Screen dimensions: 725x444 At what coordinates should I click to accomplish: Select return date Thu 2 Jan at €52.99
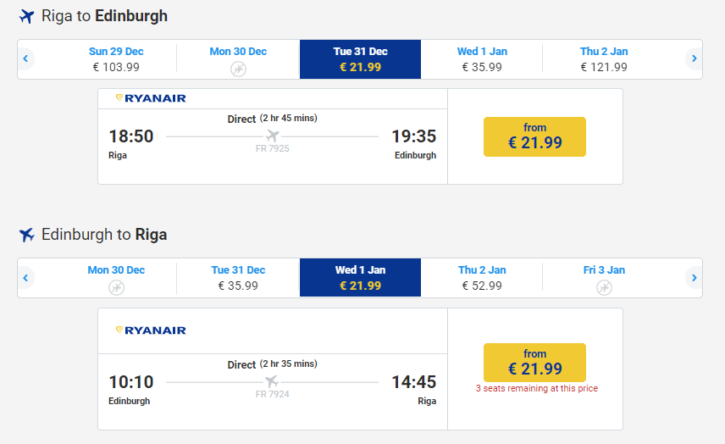(482, 278)
